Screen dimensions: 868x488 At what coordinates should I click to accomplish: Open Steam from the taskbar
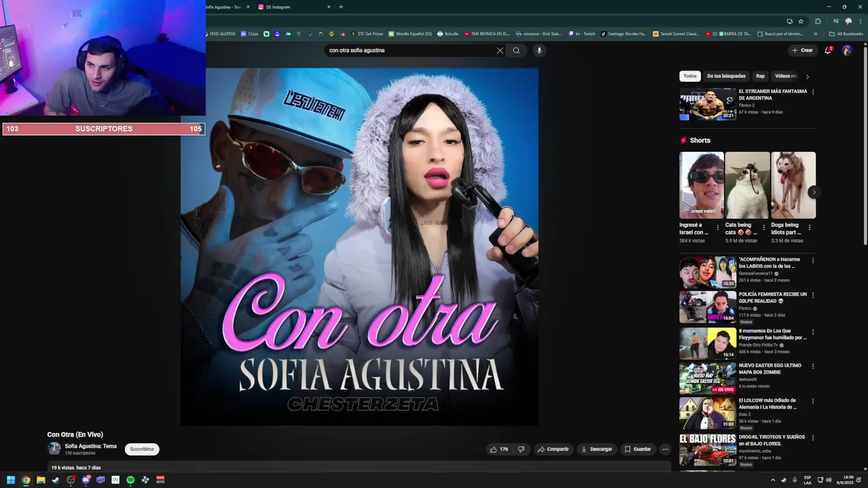56,480
